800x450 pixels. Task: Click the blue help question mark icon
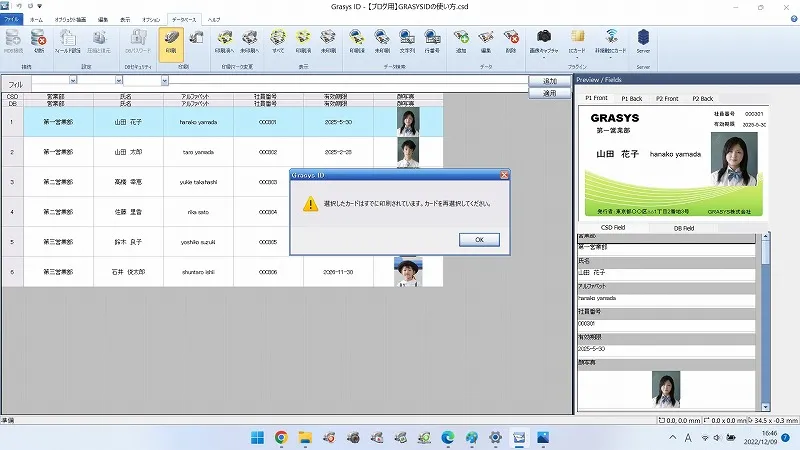(794, 19)
